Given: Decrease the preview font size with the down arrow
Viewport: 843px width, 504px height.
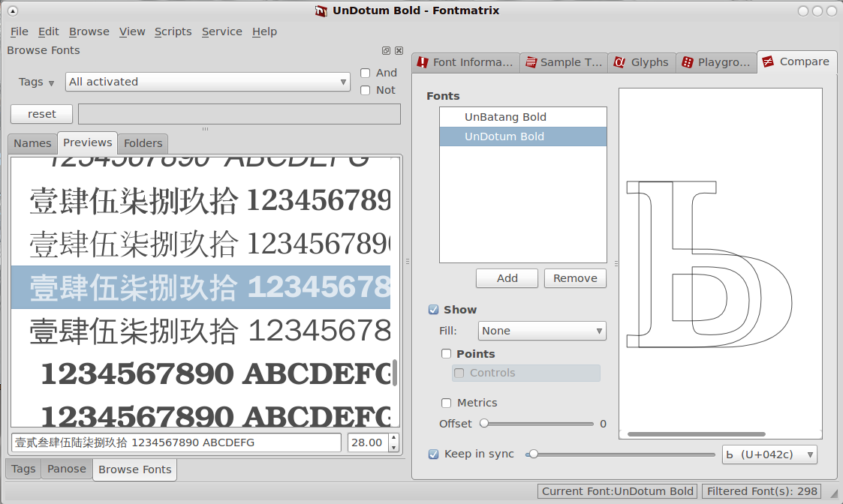Looking at the screenshot, I should 394,447.
